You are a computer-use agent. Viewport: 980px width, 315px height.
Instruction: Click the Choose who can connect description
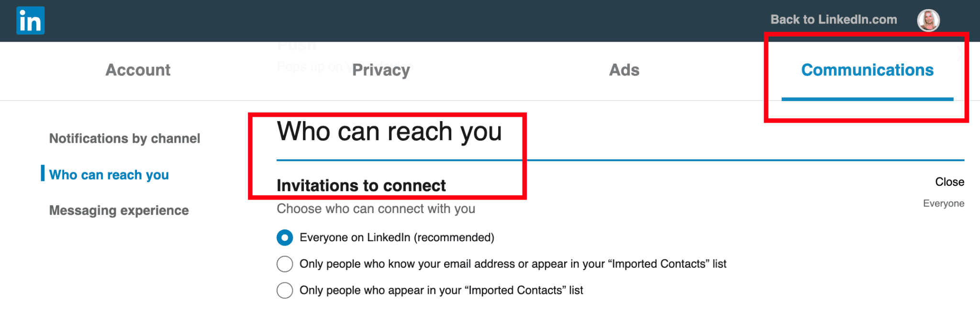376,209
